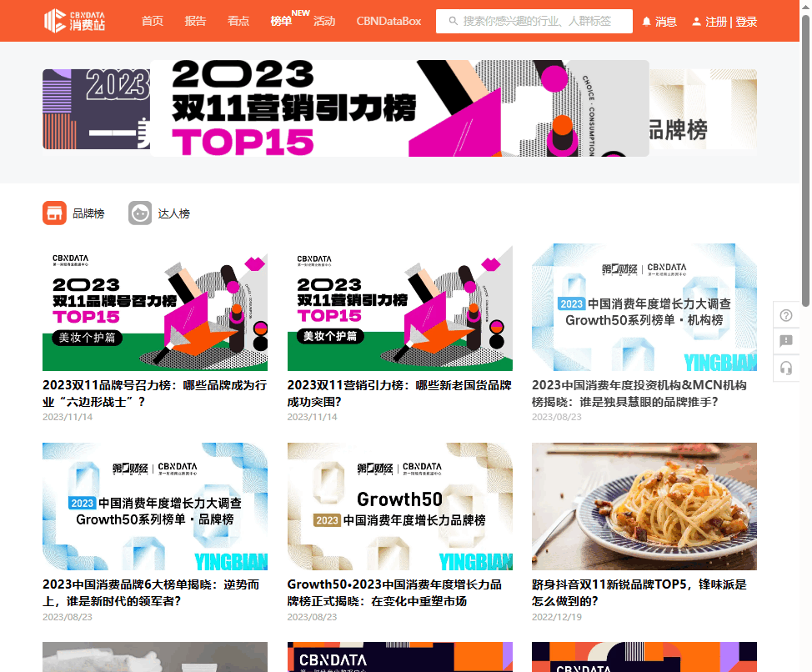Open the 榜单 menu item
Screen dimensions: 812x672
(281, 21)
